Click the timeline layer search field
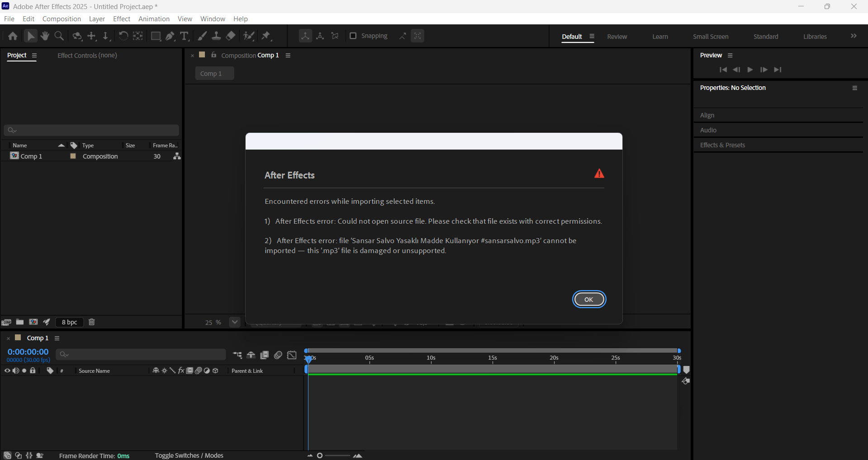The image size is (868, 460). (x=141, y=354)
